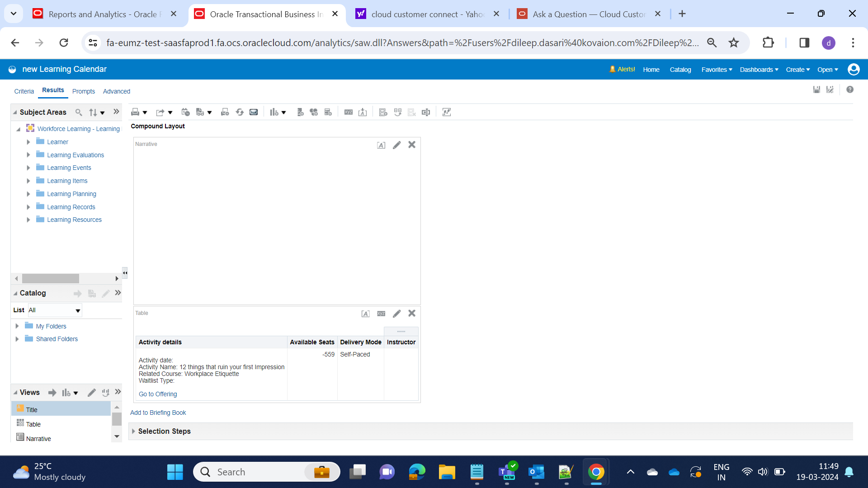This screenshot has width=868, height=488.
Task: Edit the Narrative view with pencil icon
Action: [x=396, y=145]
